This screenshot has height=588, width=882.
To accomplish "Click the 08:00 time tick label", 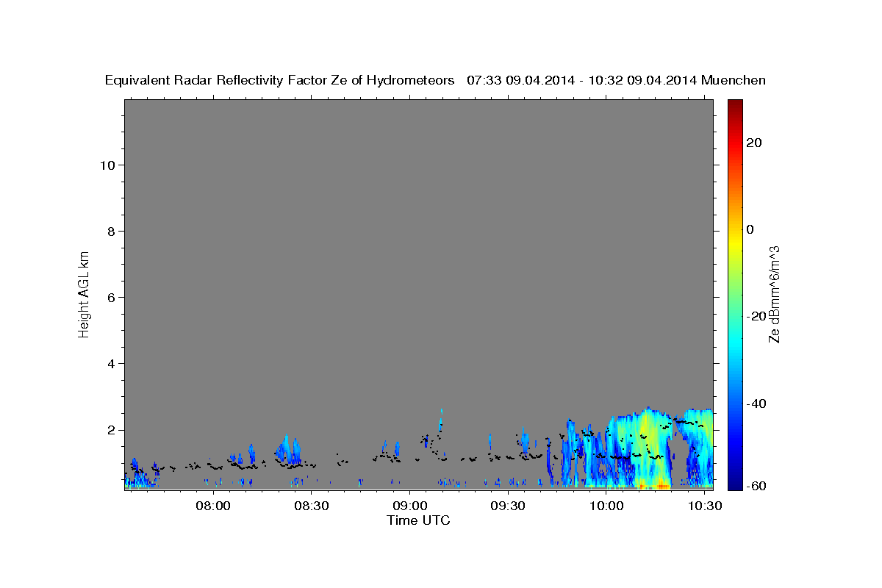I will (x=214, y=506).
